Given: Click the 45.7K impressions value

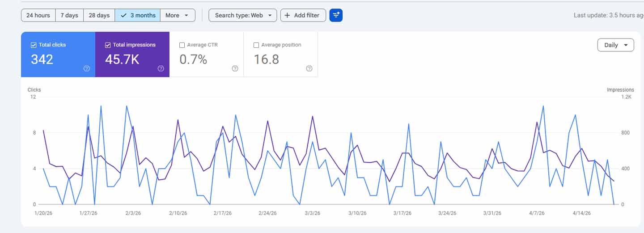Looking at the screenshot, I should coord(122,59).
